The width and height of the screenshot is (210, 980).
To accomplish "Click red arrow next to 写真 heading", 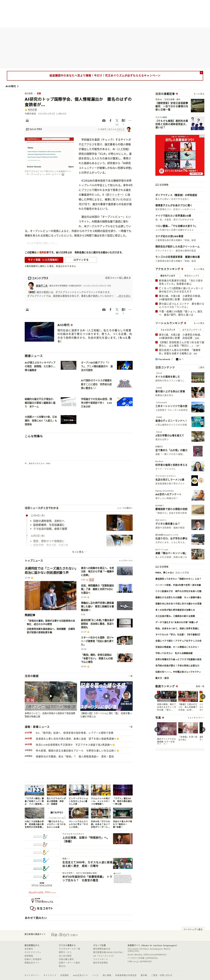I will coord(163,718).
